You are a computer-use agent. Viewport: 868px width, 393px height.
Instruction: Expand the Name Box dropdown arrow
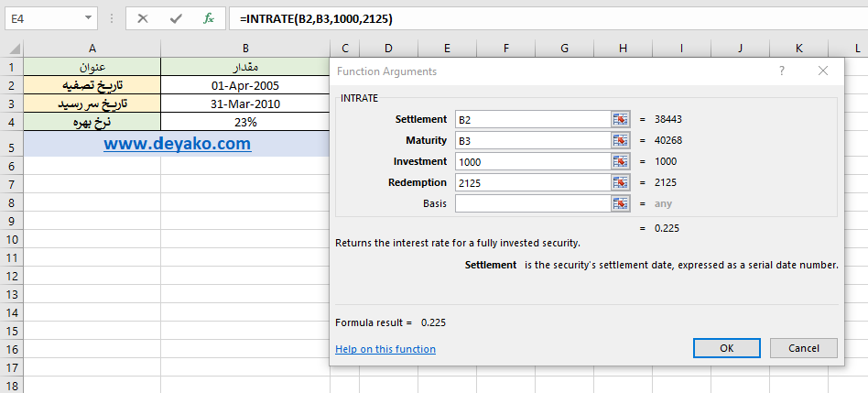(88, 18)
